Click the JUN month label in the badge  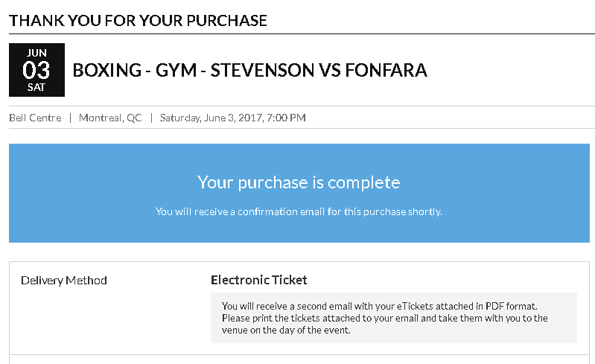pos(36,53)
